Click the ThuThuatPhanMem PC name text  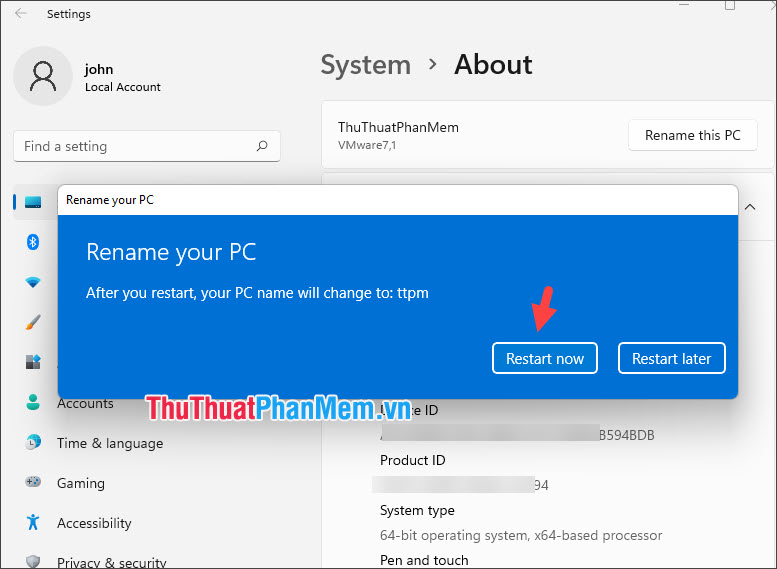398,127
